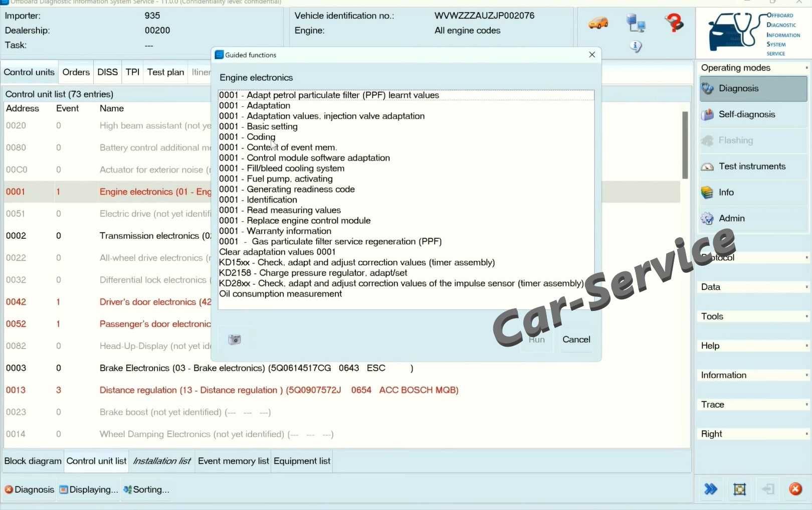Select Distance regulation row 0013
This screenshot has width=812, height=510.
pyautogui.click(x=342, y=390)
